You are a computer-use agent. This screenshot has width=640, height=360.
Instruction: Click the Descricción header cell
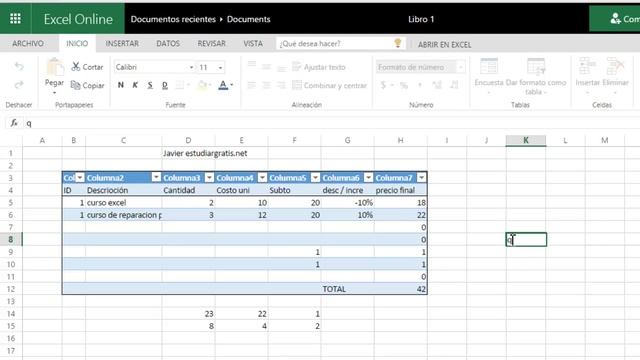[x=124, y=190]
